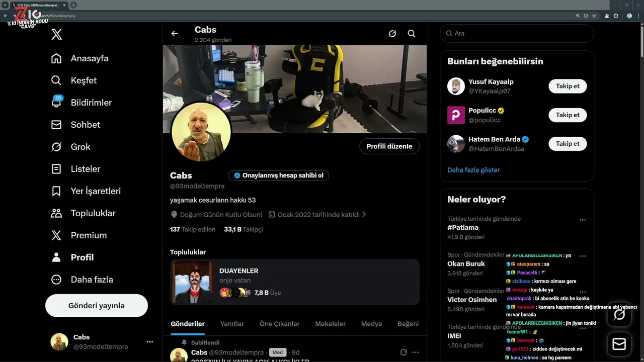644x362 pixels.
Task: Close the Cabs browser tab
Action: point(64,5)
